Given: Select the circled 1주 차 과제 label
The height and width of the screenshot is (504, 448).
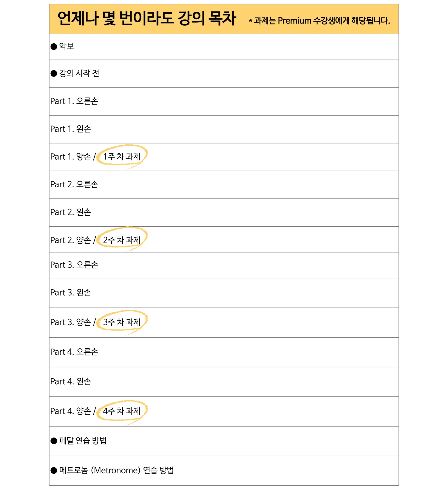Looking at the screenshot, I should [x=122, y=157].
